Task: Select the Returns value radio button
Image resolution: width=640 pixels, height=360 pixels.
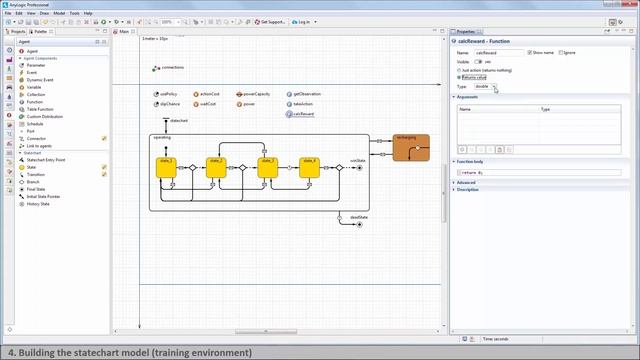Action: [459, 78]
